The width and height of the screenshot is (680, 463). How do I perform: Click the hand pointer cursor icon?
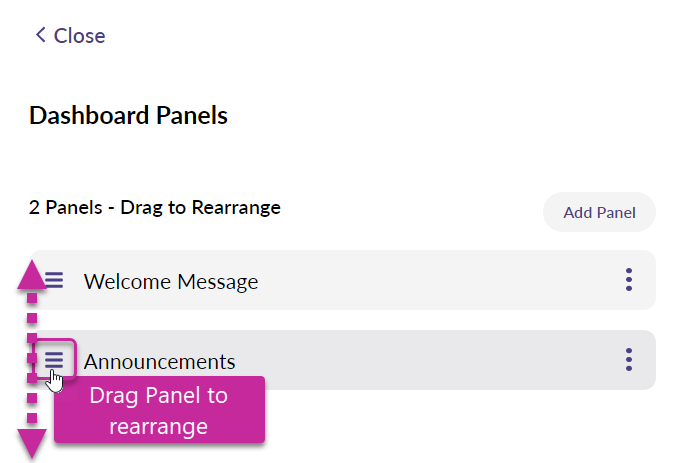click(x=56, y=382)
